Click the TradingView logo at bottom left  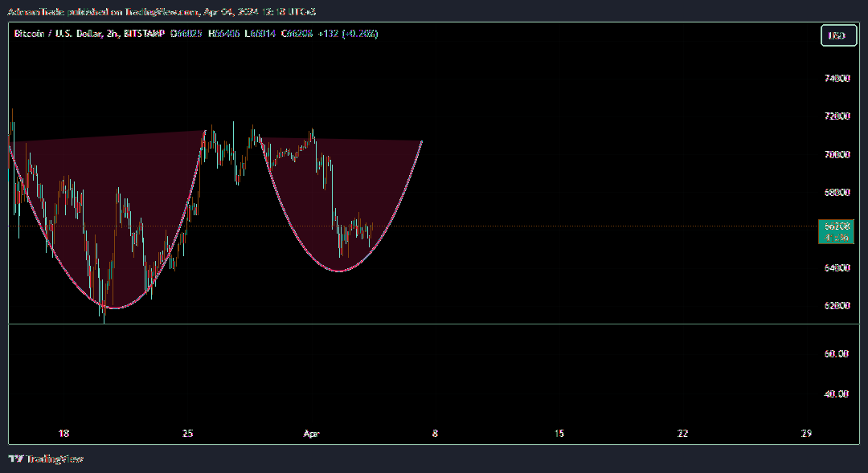(x=46, y=459)
